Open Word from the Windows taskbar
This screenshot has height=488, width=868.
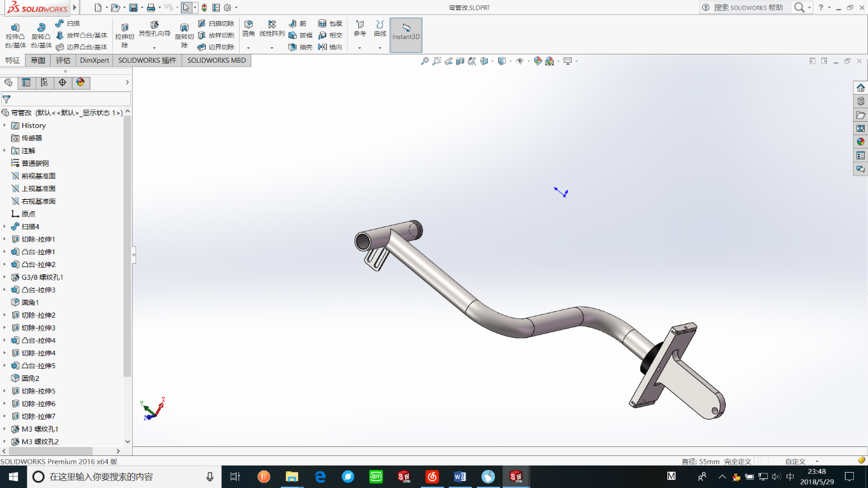click(460, 476)
